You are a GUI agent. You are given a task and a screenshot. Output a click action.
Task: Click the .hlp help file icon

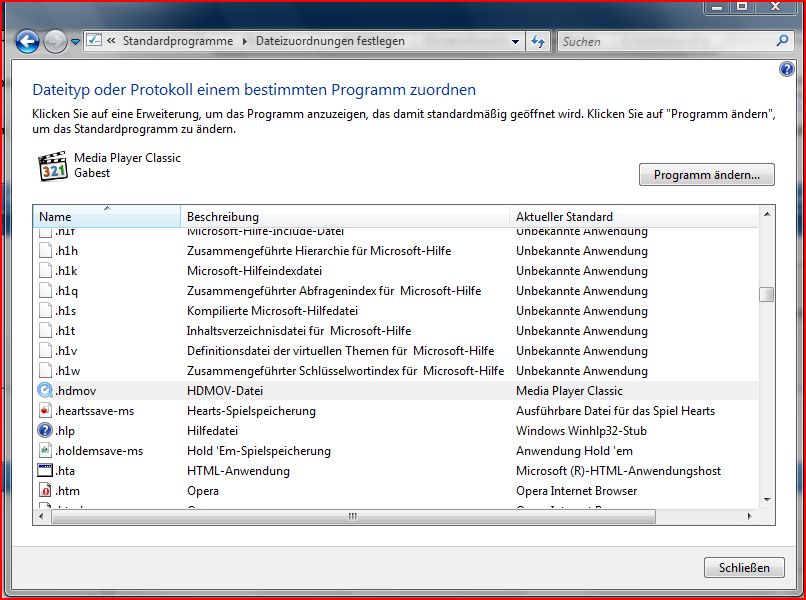click(45, 430)
